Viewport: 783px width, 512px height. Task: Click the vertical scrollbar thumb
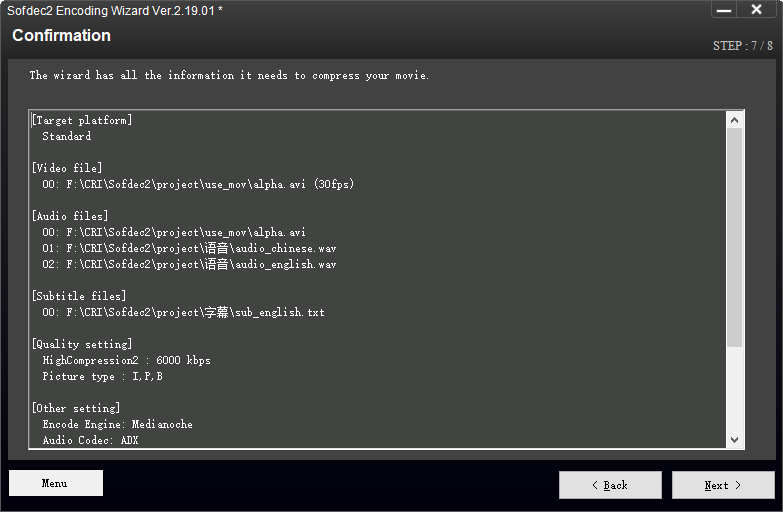pyautogui.click(x=734, y=237)
